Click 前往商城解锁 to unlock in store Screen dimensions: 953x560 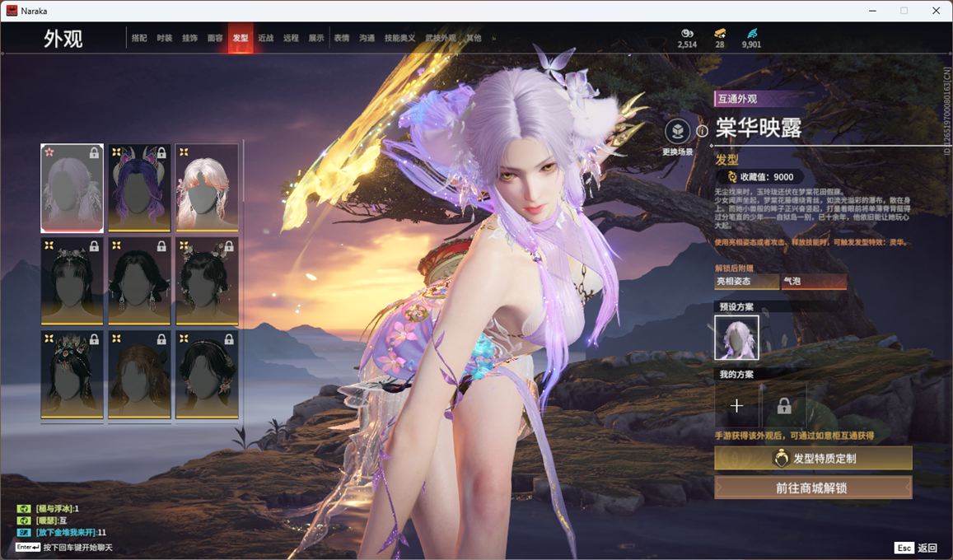click(x=813, y=488)
